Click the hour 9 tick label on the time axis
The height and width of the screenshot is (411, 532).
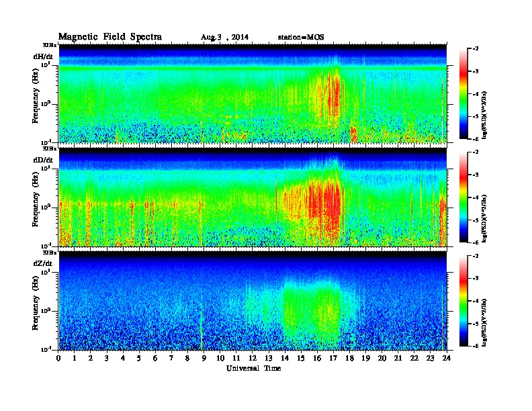tap(204, 358)
